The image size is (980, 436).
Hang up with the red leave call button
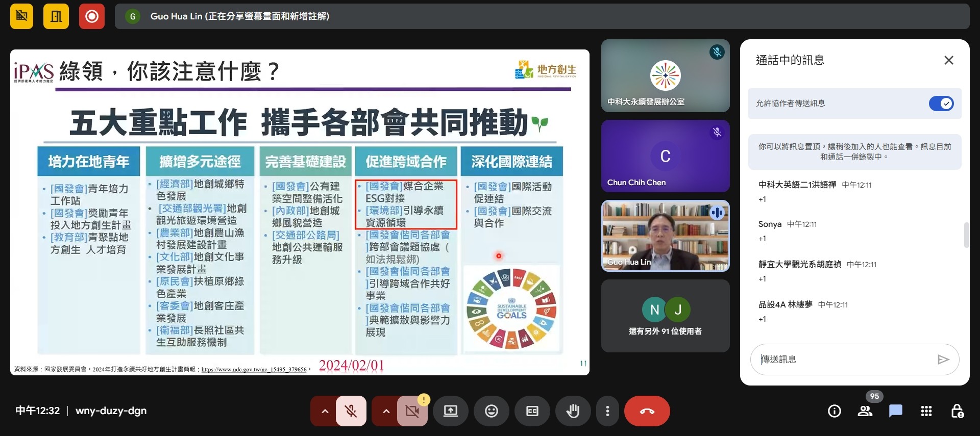click(647, 411)
